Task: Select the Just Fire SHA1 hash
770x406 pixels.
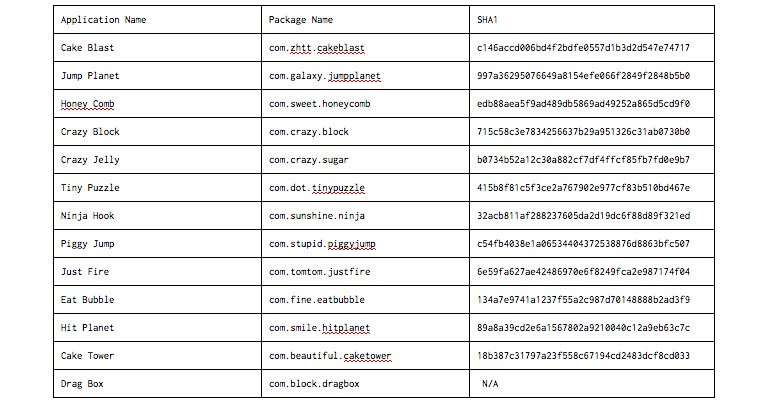Action: point(583,271)
